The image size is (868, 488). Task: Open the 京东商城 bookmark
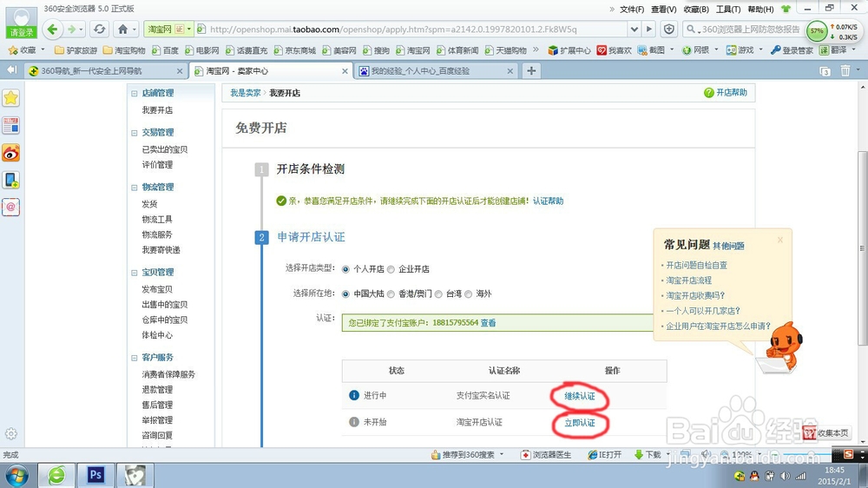[294, 50]
